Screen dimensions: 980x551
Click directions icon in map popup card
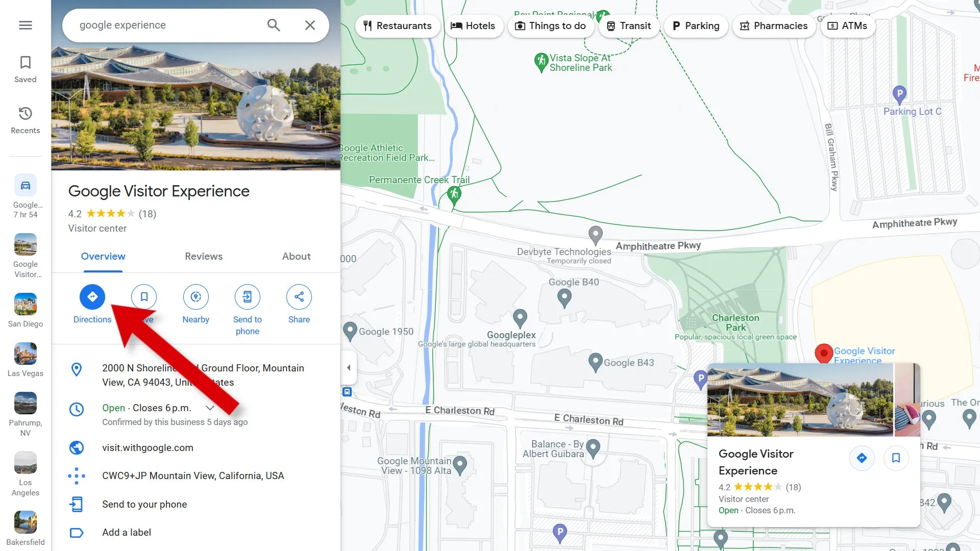862,458
